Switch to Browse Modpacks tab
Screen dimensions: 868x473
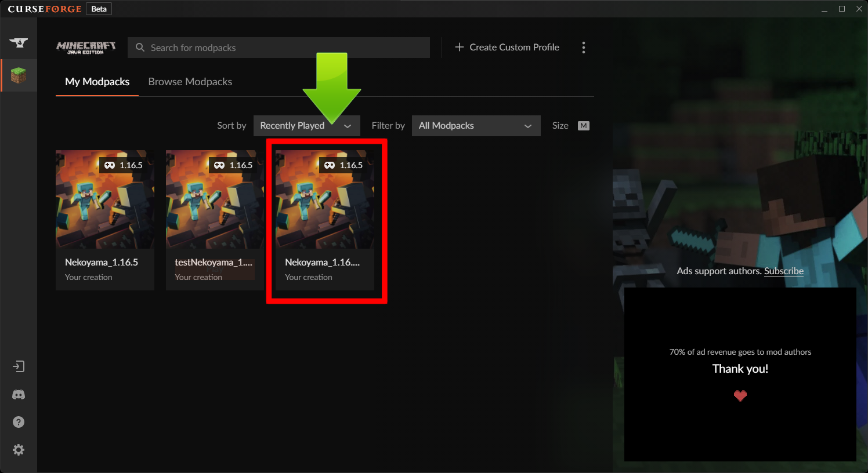click(x=190, y=82)
